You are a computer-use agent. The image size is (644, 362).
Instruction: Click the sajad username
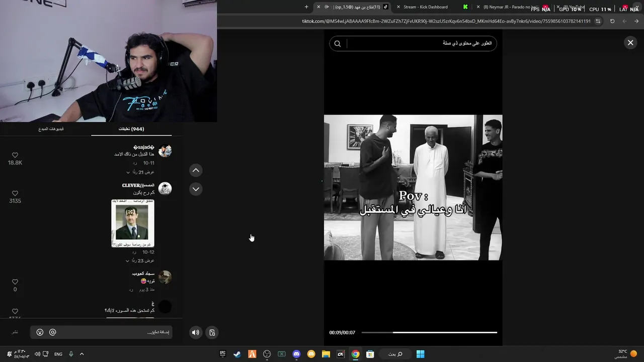144,147
